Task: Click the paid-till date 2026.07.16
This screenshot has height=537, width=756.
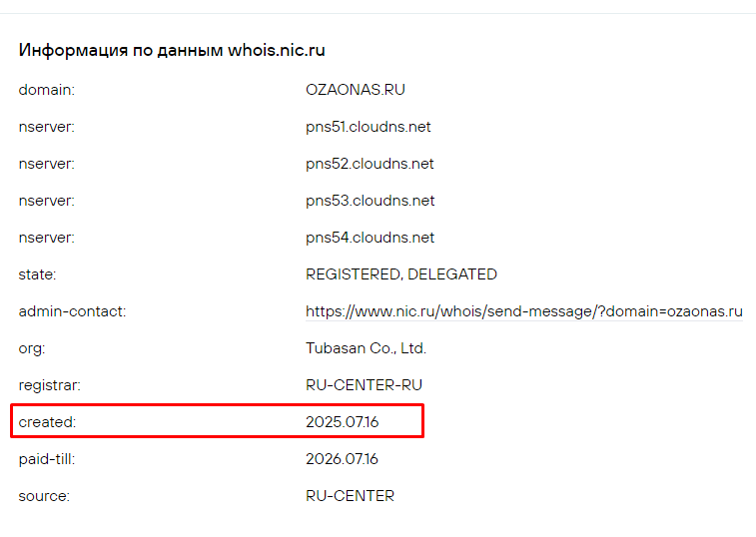Action: [342, 459]
